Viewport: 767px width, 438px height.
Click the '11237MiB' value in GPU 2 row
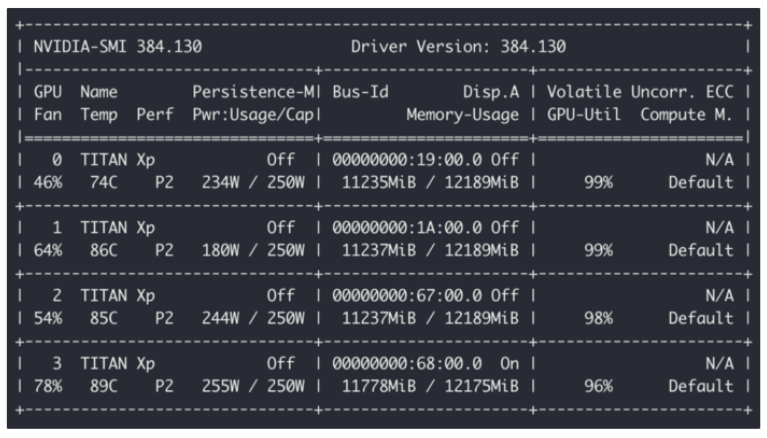coord(379,319)
